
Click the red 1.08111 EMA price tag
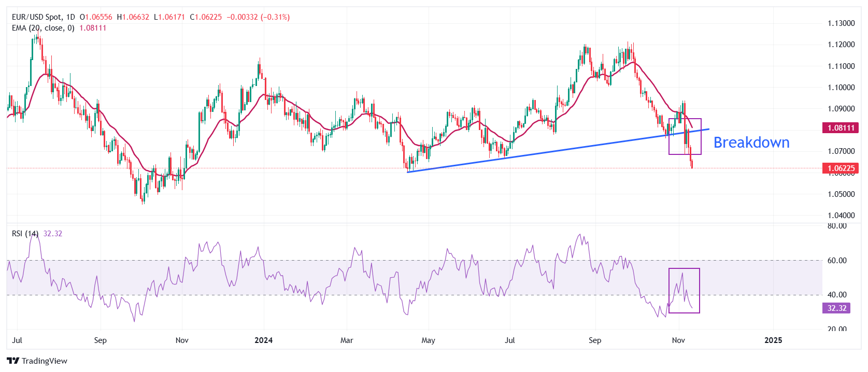pos(840,128)
